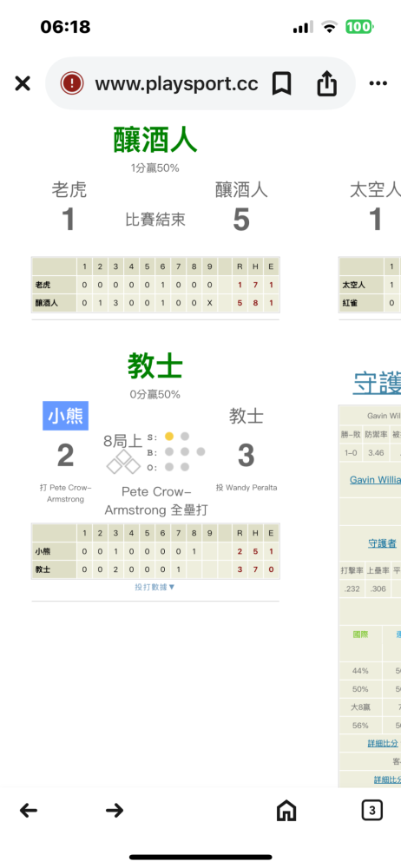The width and height of the screenshot is (401, 868).
Task: Tap the green 教士 prediction heading
Action: pyautogui.click(x=155, y=366)
